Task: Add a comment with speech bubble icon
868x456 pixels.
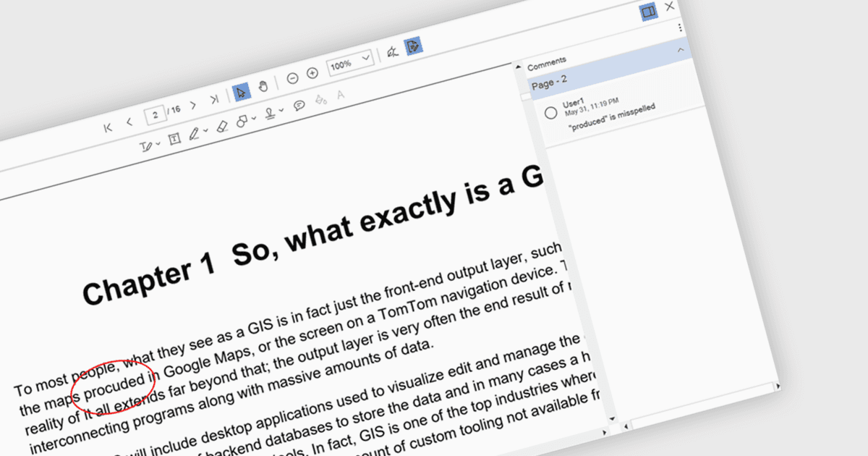Action: click(x=299, y=106)
